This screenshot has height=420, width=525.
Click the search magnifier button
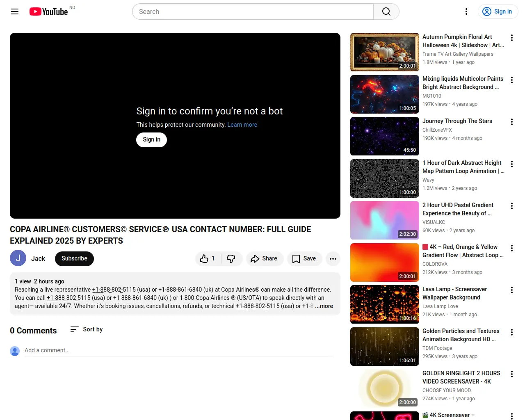386,11
